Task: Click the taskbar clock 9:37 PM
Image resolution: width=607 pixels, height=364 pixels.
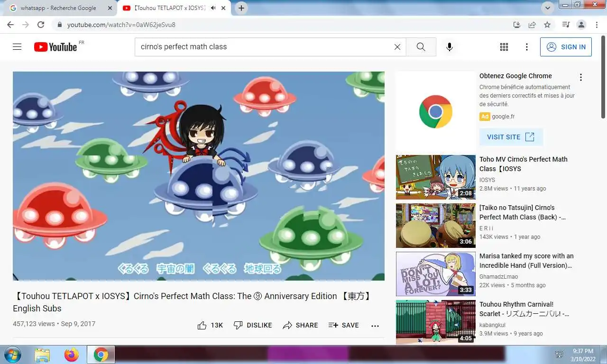Action: 583,351
